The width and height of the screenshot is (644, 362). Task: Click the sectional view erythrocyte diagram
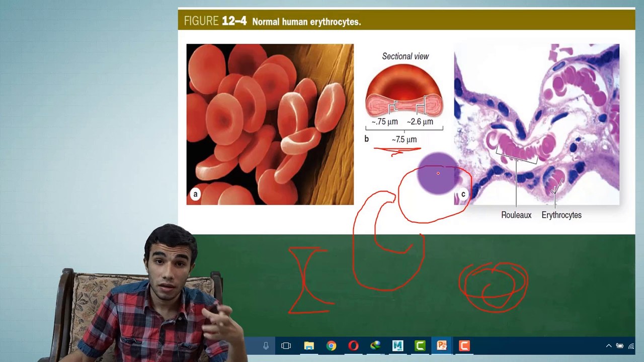405,90
